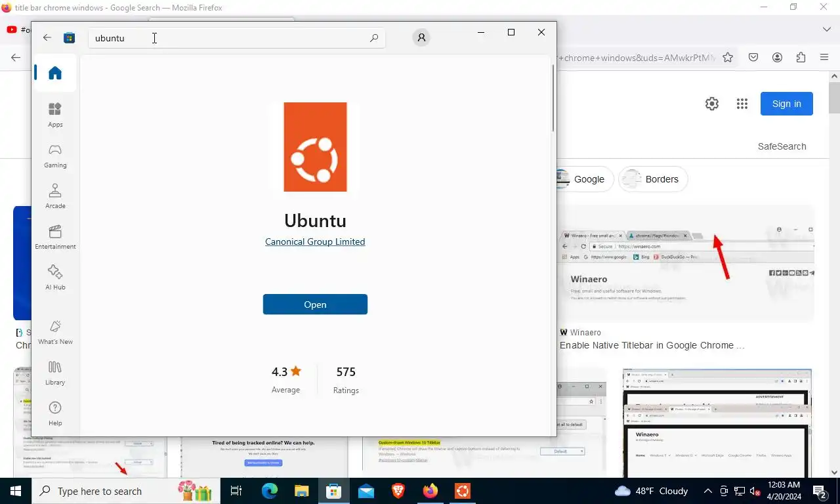
Task: Show hidden system tray icons
Action: (x=708, y=491)
